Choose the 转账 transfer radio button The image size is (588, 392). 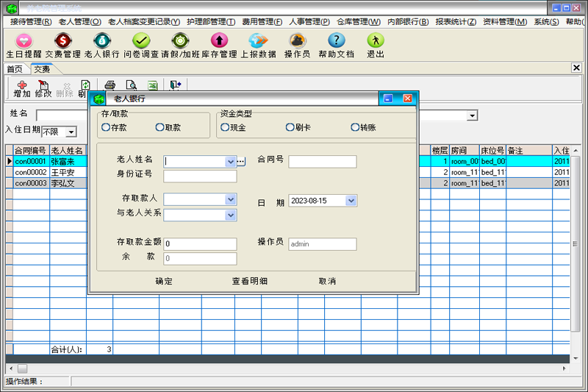tap(363, 127)
